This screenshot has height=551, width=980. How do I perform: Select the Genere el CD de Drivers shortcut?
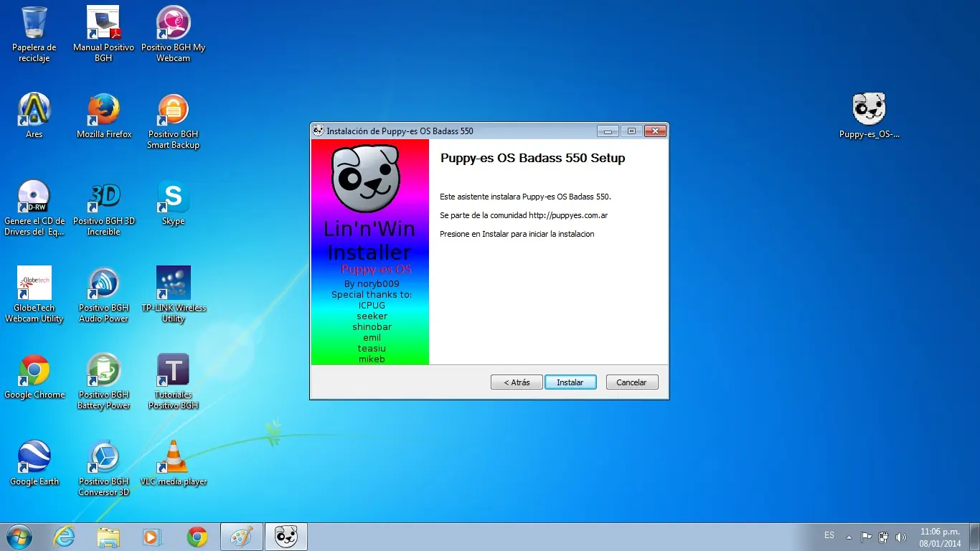click(x=34, y=208)
